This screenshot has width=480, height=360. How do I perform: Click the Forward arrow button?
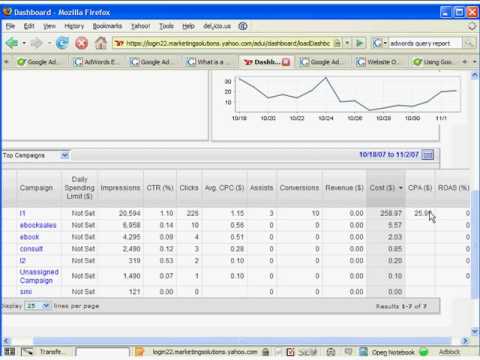click(37, 43)
